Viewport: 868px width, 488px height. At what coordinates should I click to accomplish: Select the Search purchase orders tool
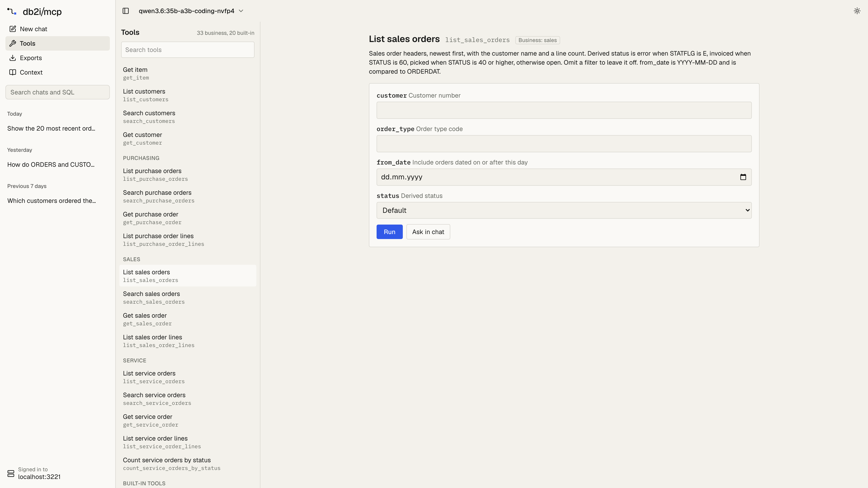(188, 196)
